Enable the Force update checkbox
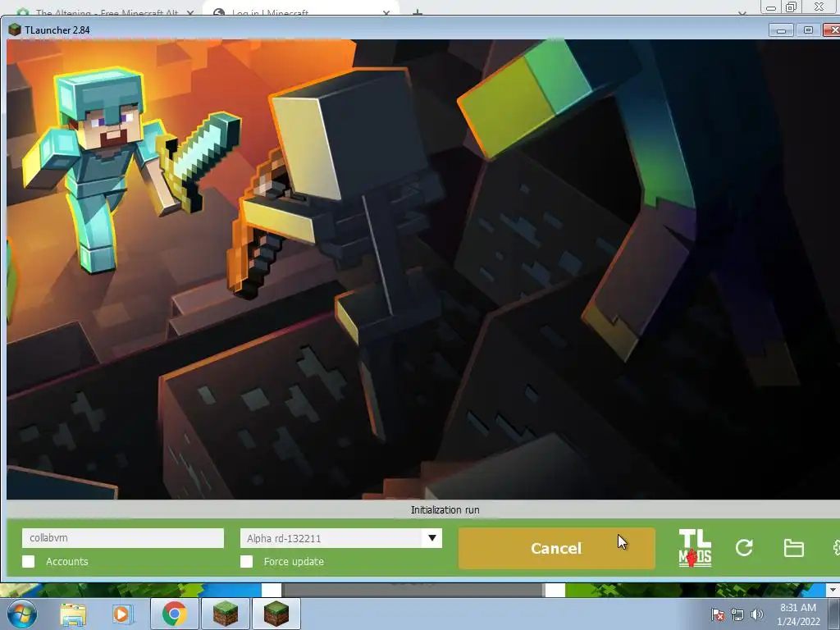 click(x=246, y=561)
